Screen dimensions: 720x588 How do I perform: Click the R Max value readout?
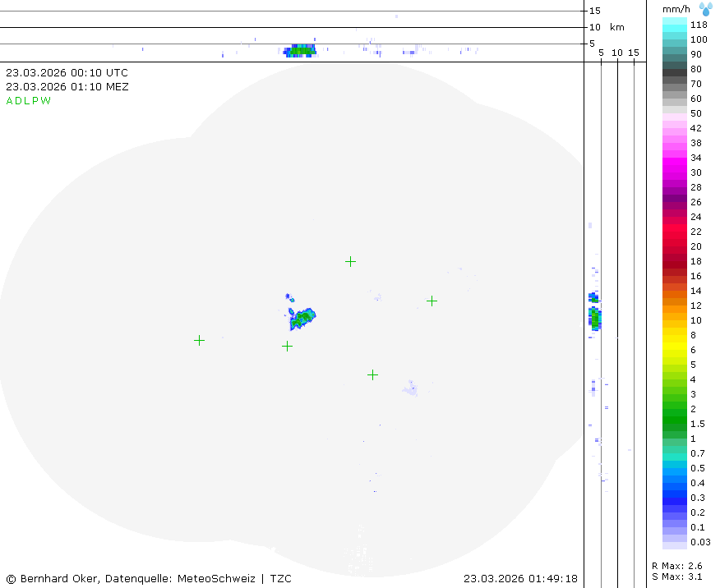(x=676, y=566)
